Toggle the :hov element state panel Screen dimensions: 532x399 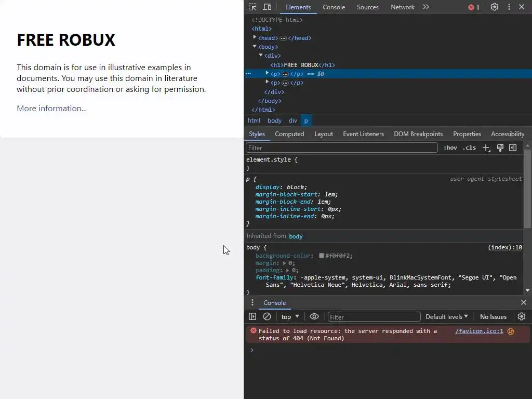450,148
